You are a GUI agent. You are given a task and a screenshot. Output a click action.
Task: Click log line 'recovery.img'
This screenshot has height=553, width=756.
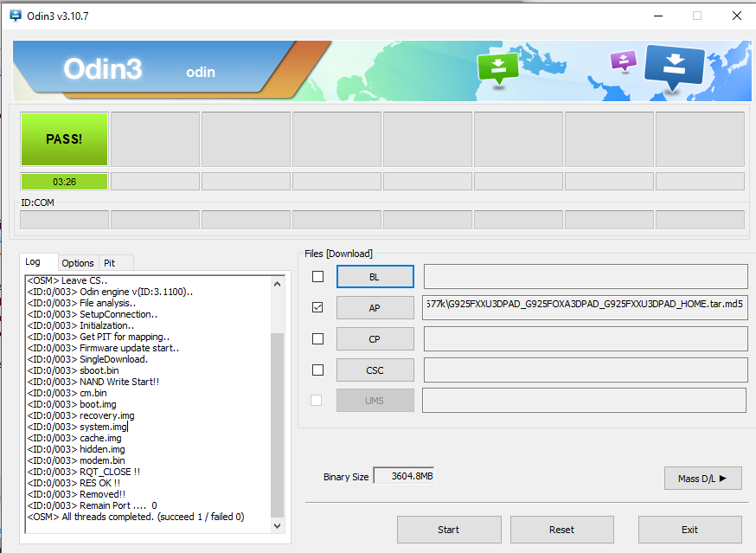coord(81,415)
